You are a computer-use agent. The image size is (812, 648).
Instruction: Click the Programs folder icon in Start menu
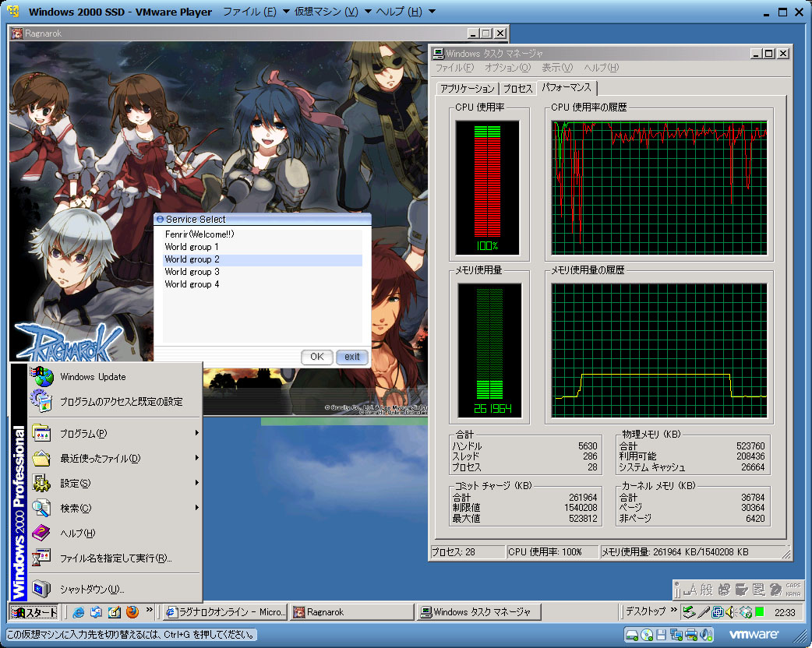point(41,433)
